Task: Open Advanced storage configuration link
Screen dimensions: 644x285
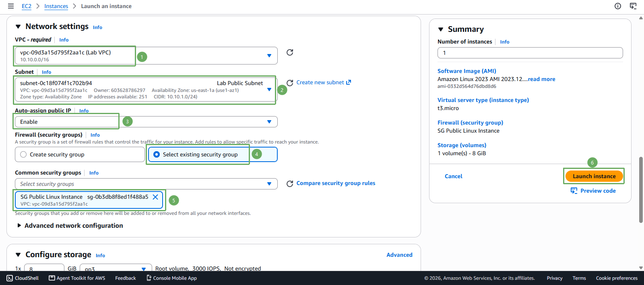Action: pos(399,255)
